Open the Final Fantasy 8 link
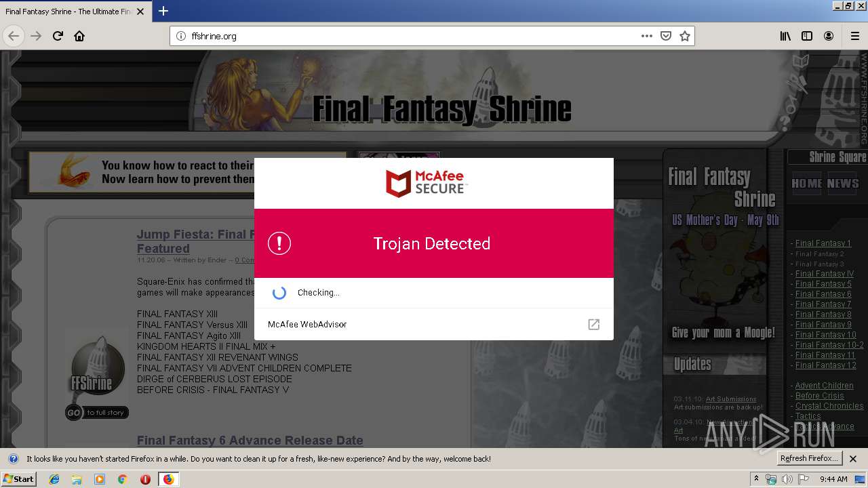The height and width of the screenshot is (488, 868). point(823,314)
